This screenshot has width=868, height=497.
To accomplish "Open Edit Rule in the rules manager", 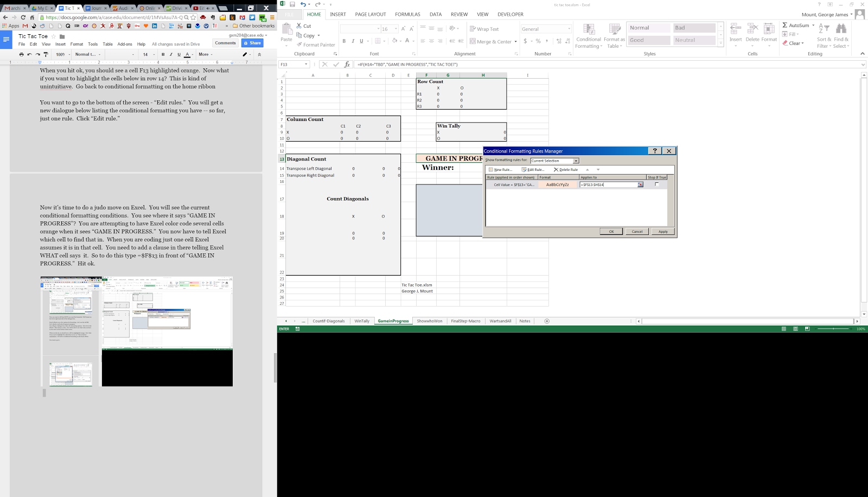I will (533, 170).
